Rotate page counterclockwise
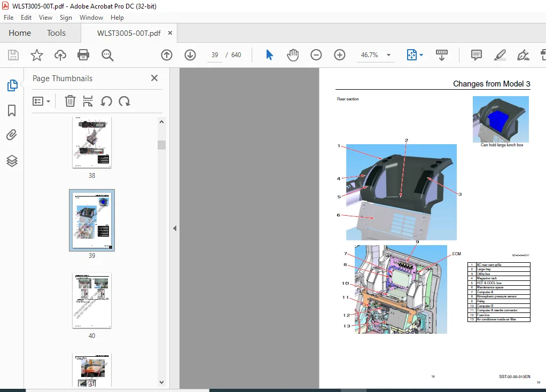The height and width of the screenshot is (392, 546). (106, 101)
